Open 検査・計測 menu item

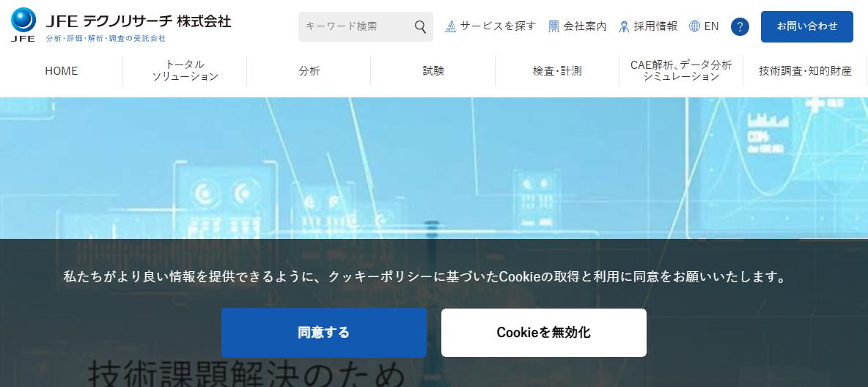(557, 71)
